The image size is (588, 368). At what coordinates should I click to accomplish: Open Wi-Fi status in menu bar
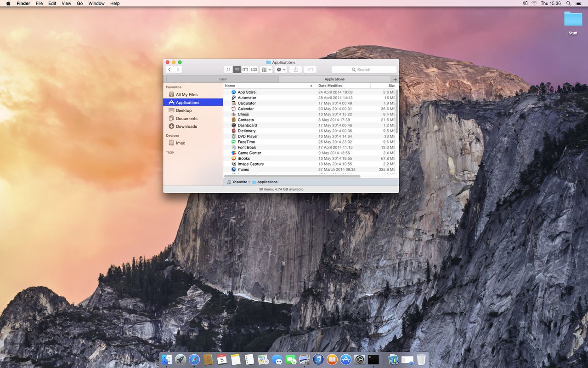coord(534,3)
